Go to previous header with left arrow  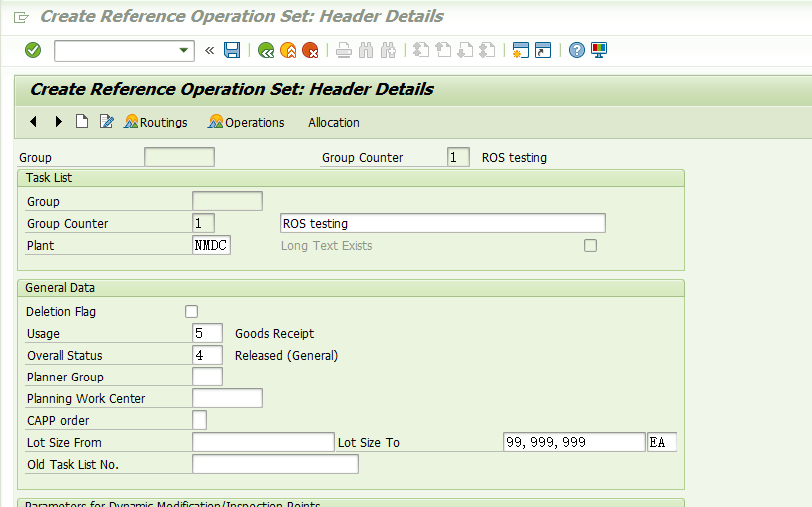pyautogui.click(x=33, y=122)
